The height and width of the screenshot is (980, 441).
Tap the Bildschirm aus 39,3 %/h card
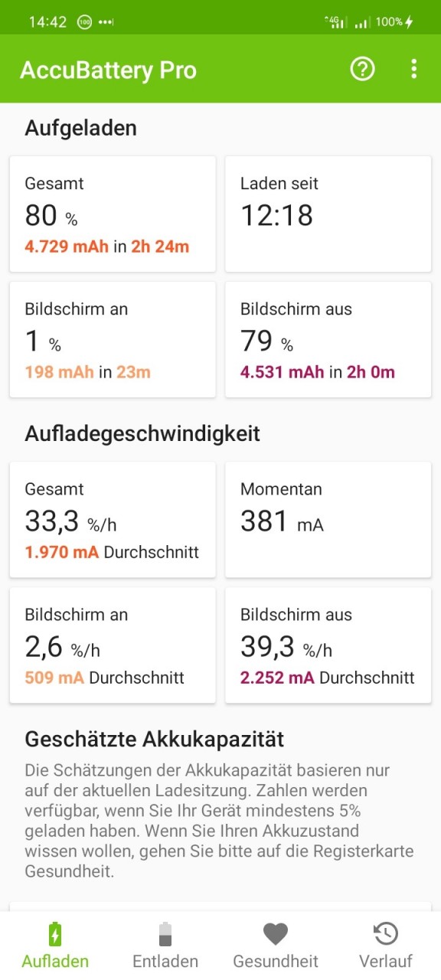click(328, 645)
